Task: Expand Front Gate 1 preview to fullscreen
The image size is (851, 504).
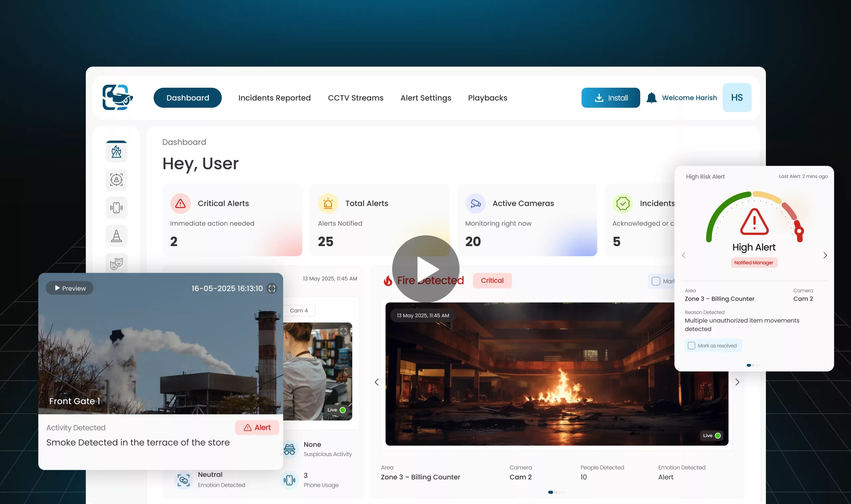Action: coord(272,288)
